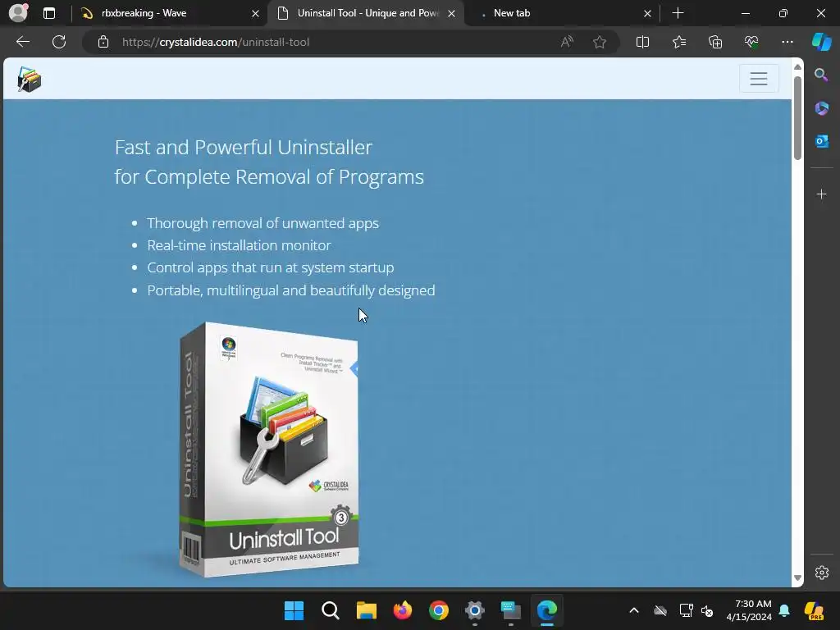840x630 pixels.
Task: Open the Copilot sidebar
Action: tap(822, 42)
